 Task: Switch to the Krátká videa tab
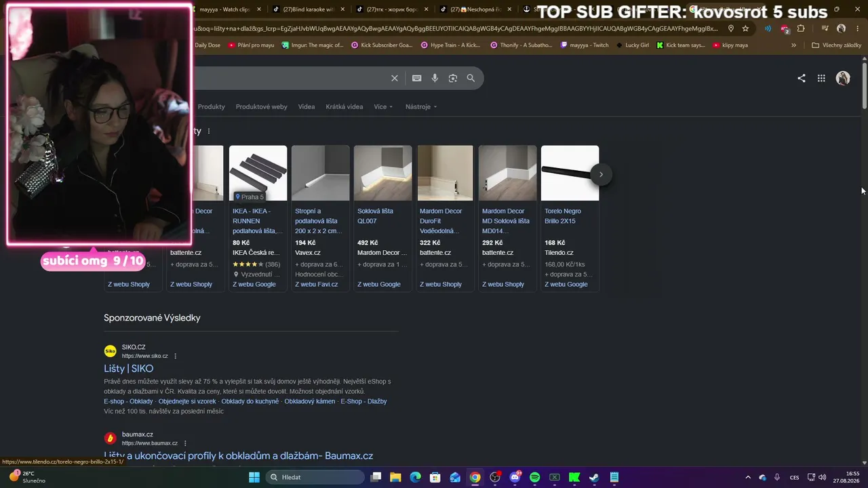[x=344, y=106]
